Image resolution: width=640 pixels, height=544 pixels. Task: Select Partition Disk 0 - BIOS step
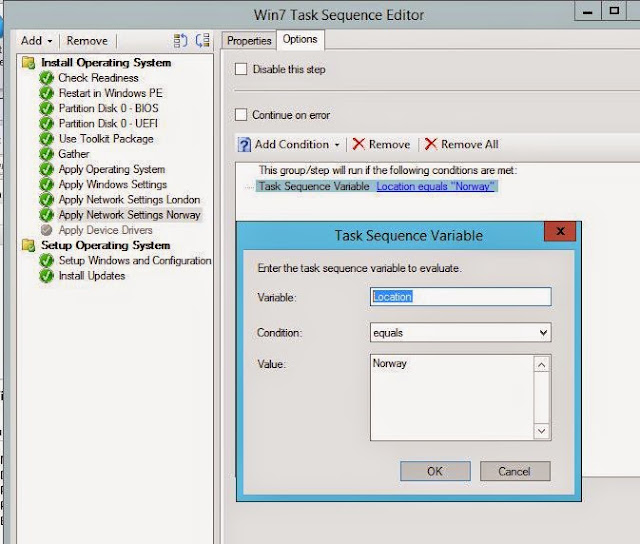tap(109, 109)
